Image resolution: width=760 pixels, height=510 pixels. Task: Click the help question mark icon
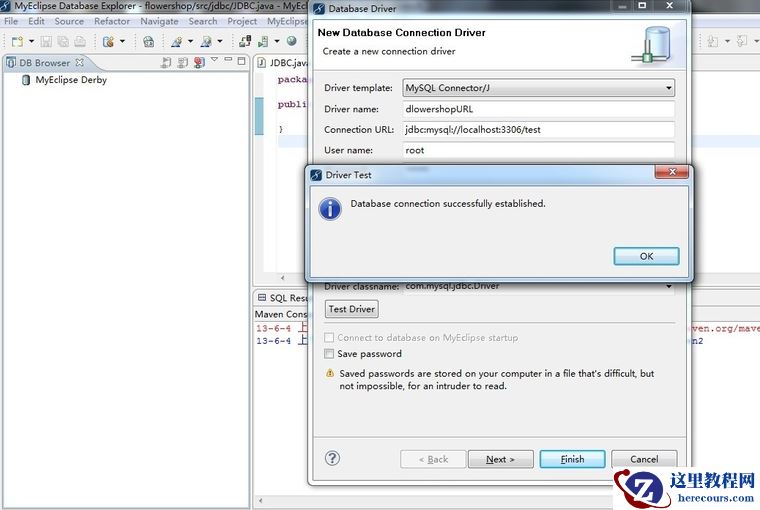(x=332, y=458)
